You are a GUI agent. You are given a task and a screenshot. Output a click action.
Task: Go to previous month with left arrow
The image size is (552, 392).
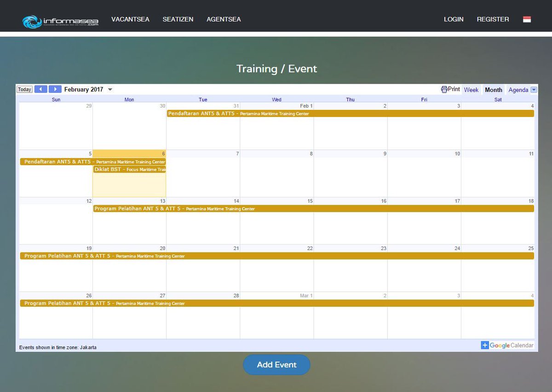pos(40,89)
